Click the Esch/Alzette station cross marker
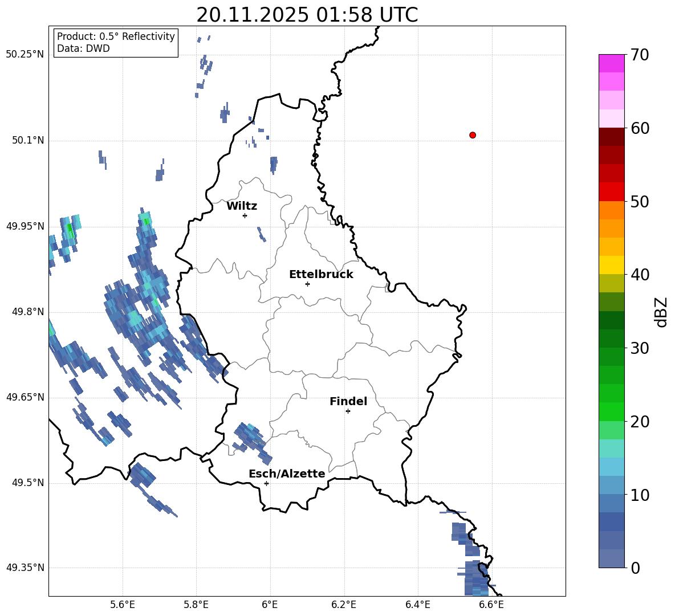Viewport: 675px width, 616px height. click(x=266, y=483)
